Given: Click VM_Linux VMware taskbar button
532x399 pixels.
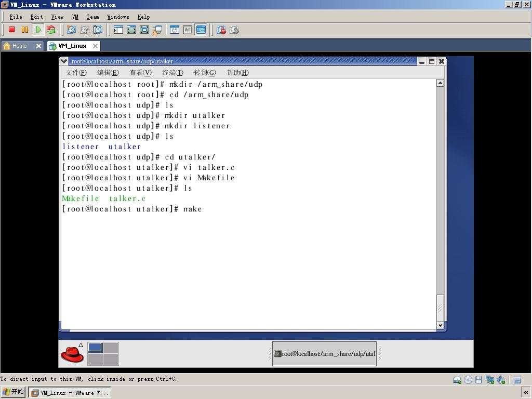Looking at the screenshot, I should tap(69, 393).
